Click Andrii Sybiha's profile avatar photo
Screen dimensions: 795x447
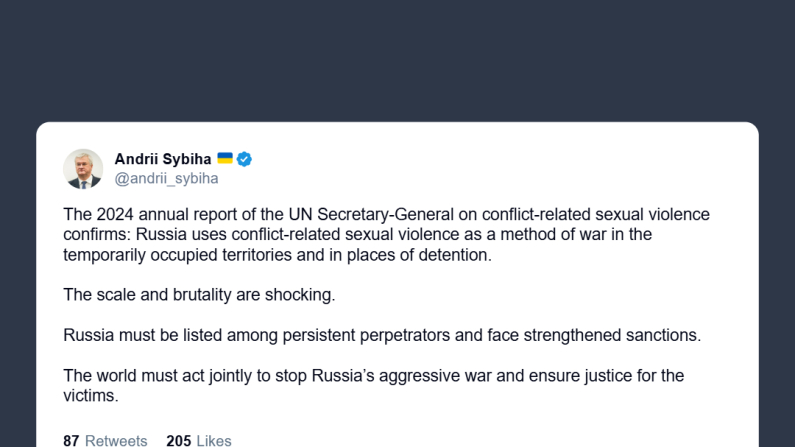click(83, 169)
